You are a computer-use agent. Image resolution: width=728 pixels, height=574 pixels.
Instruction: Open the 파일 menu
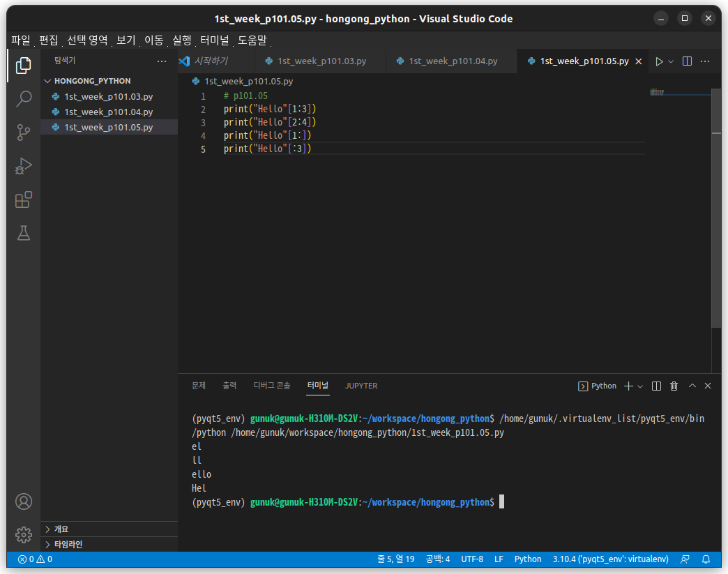click(21, 40)
